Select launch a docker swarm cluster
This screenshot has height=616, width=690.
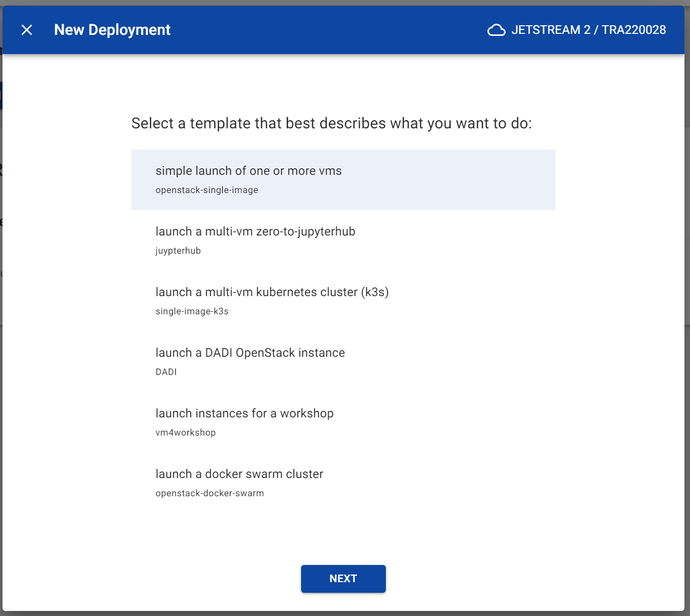click(343, 483)
